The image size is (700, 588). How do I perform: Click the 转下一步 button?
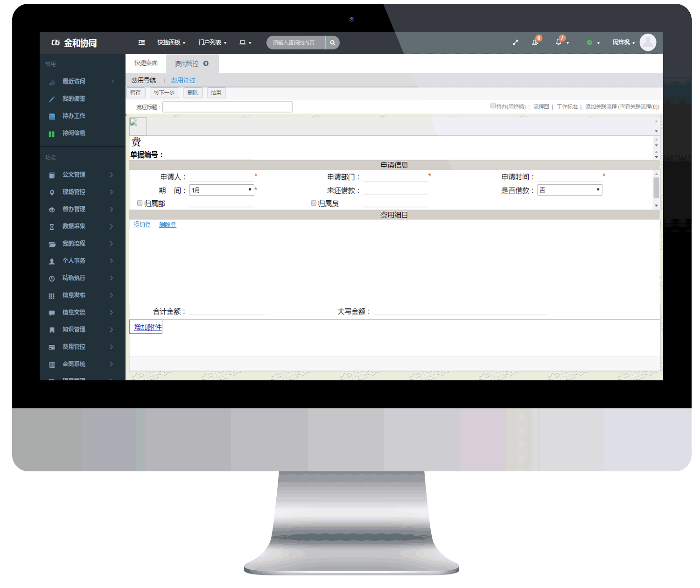click(x=164, y=93)
